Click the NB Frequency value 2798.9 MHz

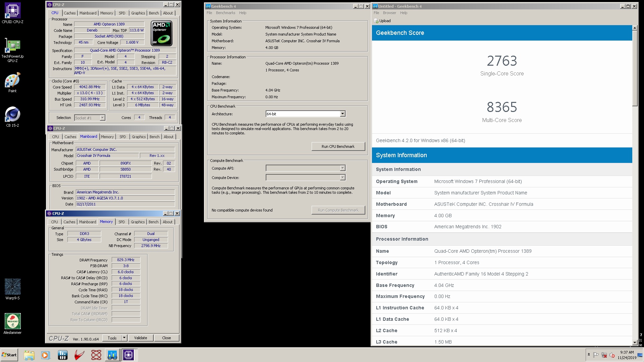point(151,246)
